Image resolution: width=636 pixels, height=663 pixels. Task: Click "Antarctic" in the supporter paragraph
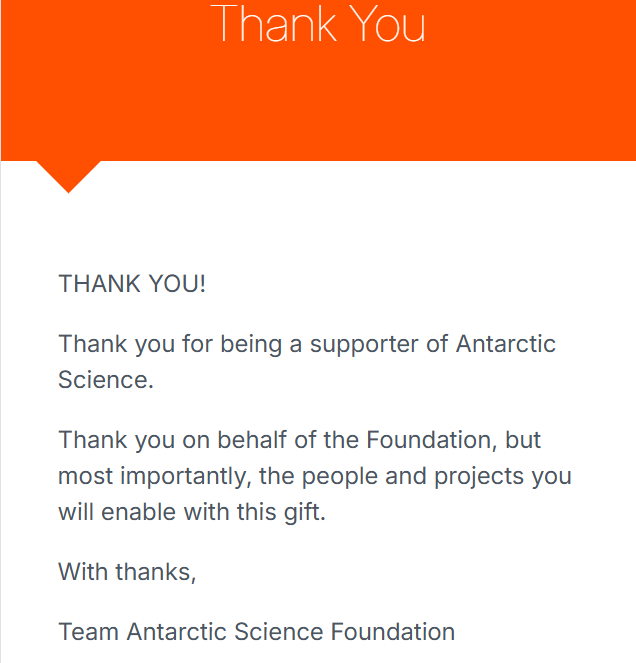tap(506, 344)
